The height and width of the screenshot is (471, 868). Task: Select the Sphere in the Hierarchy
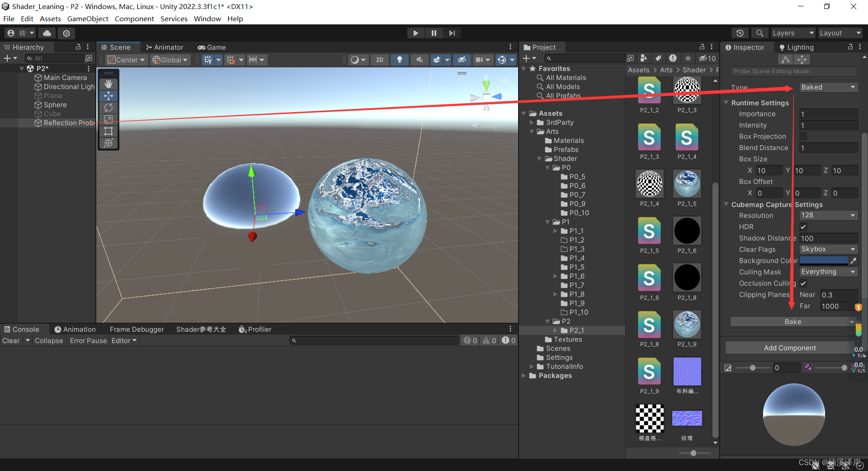[x=54, y=104]
